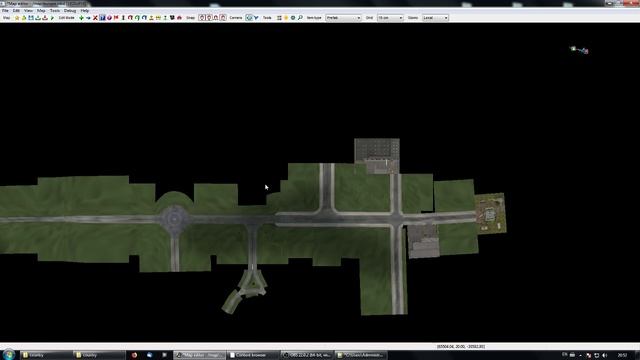This screenshot has height=360, width=640.
Task: Toggle the blue bird Camera fly button
Action: click(256, 18)
